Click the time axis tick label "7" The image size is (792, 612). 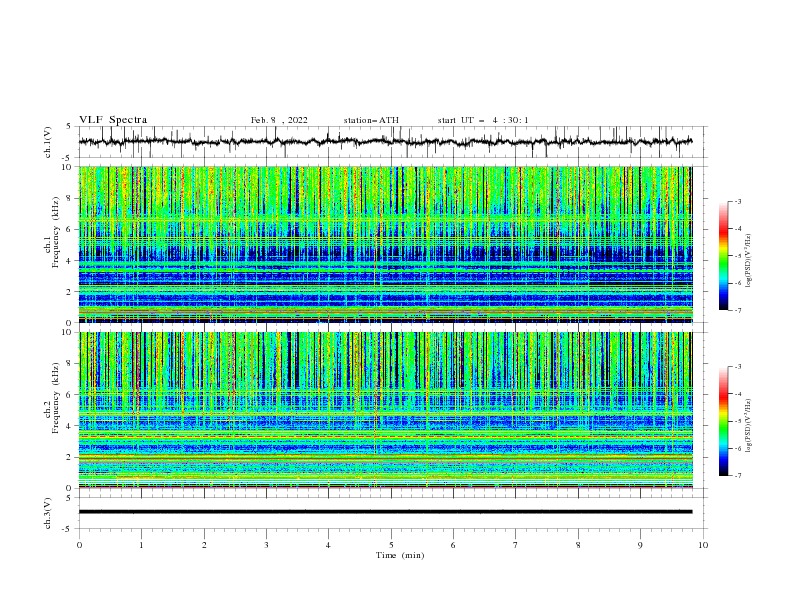pyautogui.click(x=516, y=545)
